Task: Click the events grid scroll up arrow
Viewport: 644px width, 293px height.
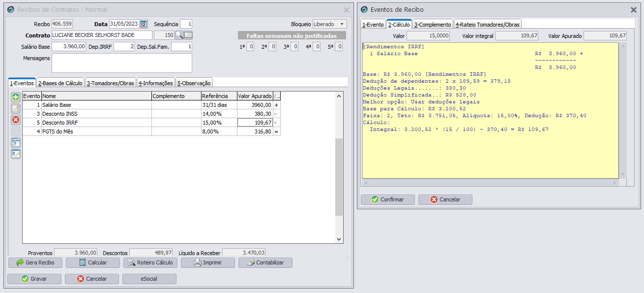Action: click(x=339, y=96)
